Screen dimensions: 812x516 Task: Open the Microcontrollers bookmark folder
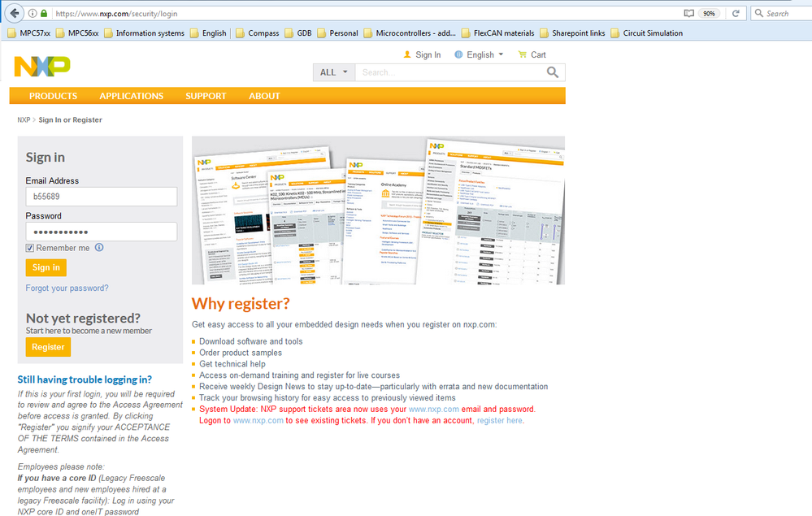pos(410,33)
